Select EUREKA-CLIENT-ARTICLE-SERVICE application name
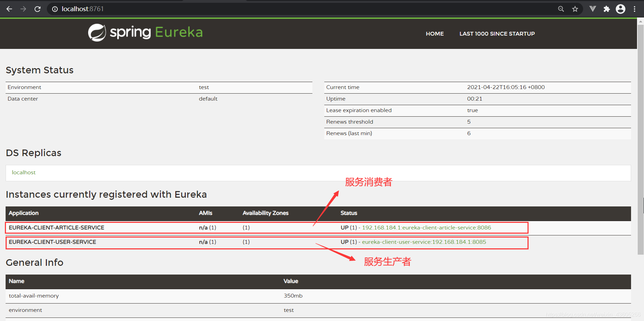Screen dimensions: 644x321 tap(56, 228)
